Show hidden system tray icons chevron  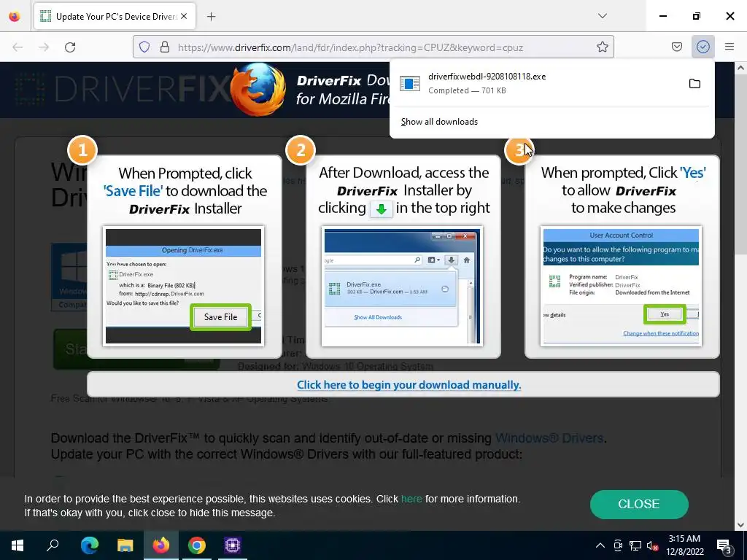[600, 545]
